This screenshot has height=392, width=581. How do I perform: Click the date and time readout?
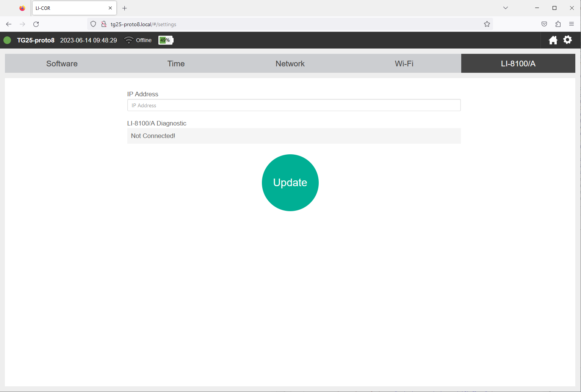click(89, 40)
